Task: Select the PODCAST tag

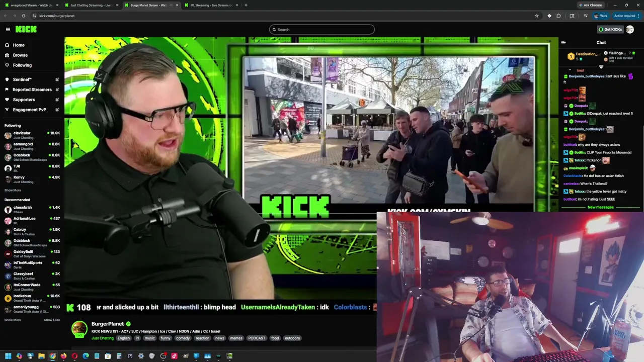Action: (257, 338)
